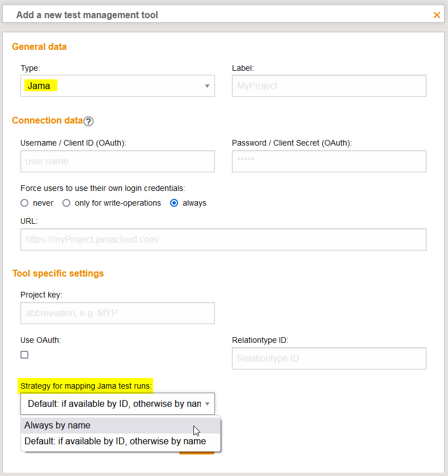This screenshot has height=476, width=448.
Task: Close the Add new test management tool dialog
Action: pos(437,15)
